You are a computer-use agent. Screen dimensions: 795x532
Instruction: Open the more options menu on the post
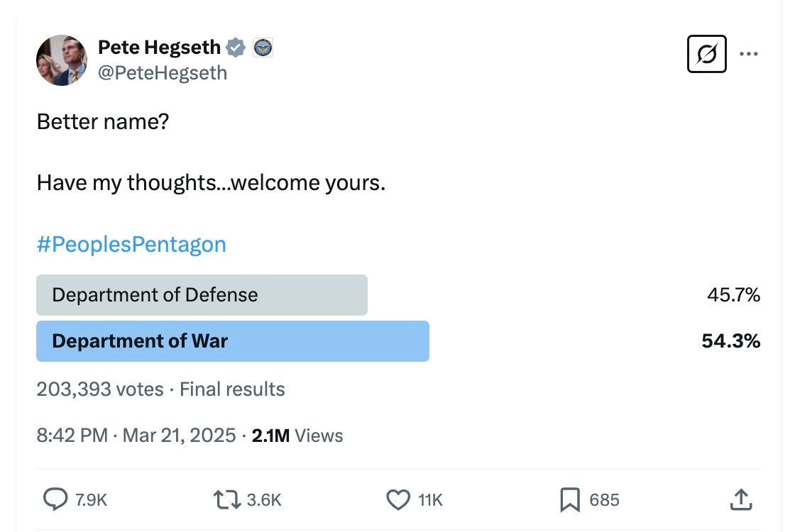pos(750,53)
